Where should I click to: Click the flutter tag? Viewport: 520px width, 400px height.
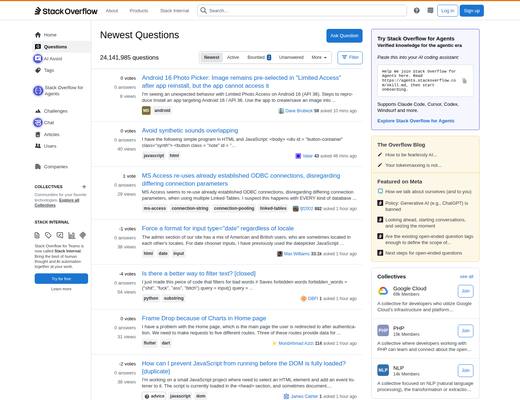click(150, 343)
